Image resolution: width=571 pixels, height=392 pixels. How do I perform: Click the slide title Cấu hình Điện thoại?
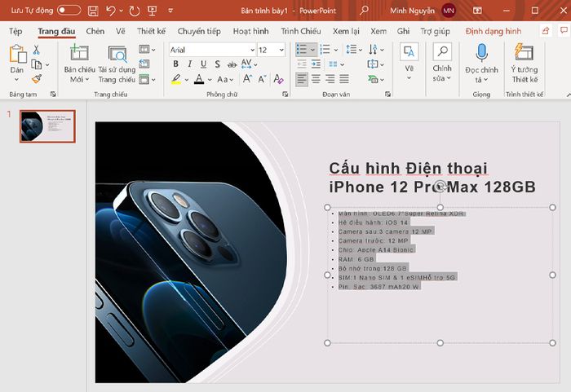tap(408, 169)
